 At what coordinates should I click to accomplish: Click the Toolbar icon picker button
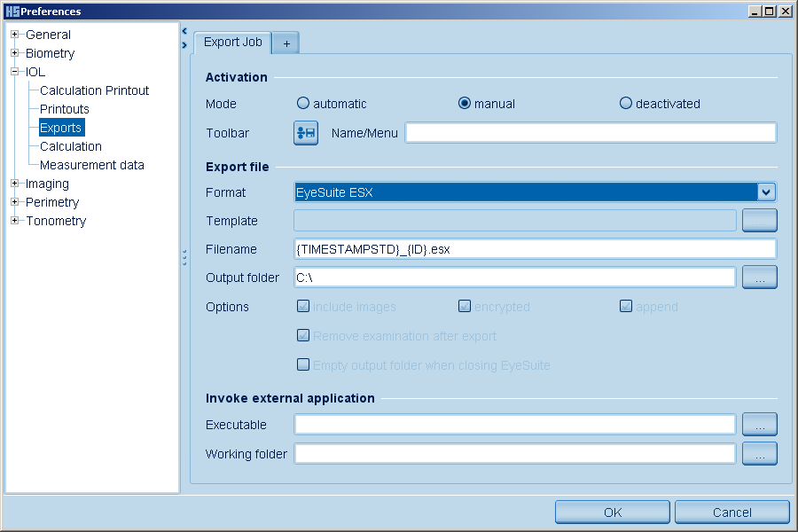coord(306,133)
